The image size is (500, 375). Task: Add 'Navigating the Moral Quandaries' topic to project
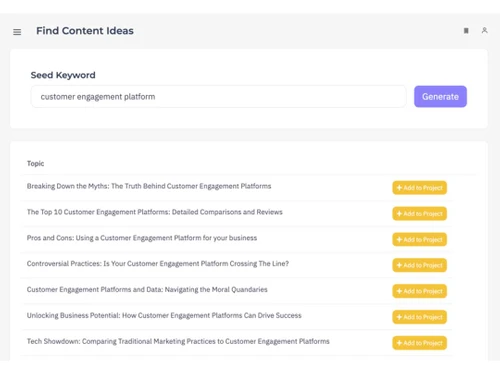[419, 291]
